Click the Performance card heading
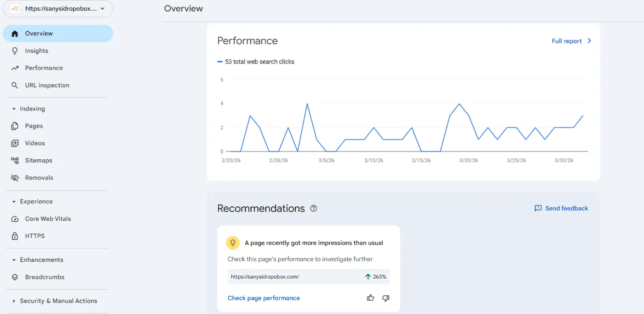The width and height of the screenshot is (644, 314). pos(247,41)
